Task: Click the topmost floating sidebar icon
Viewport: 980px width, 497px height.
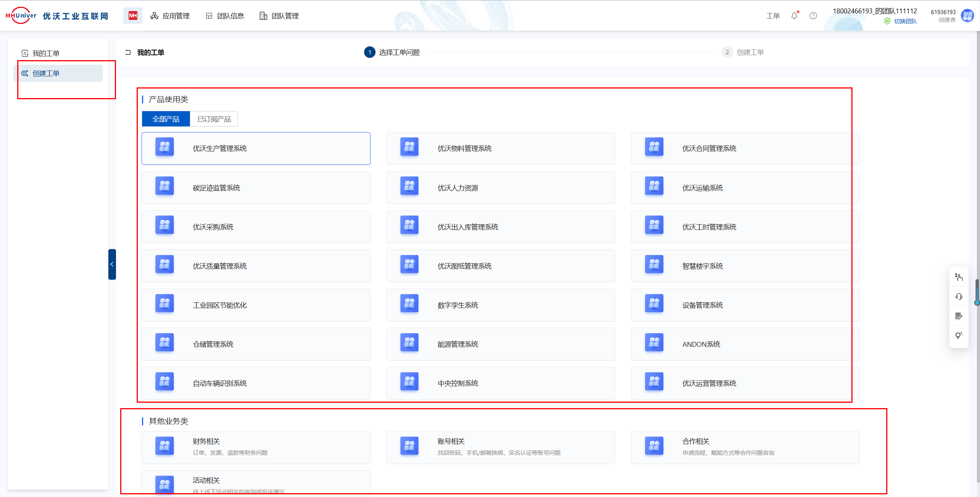Action: pos(959,277)
